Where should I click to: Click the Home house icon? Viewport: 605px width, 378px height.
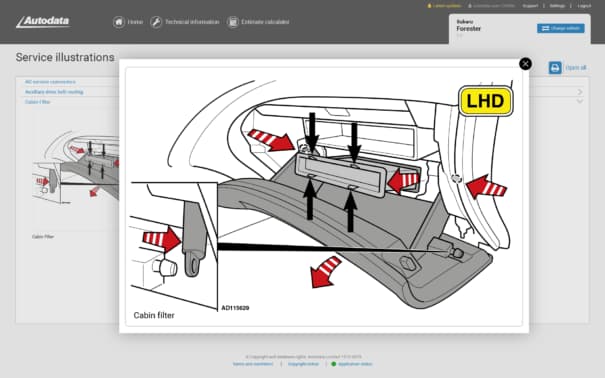(119, 22)
